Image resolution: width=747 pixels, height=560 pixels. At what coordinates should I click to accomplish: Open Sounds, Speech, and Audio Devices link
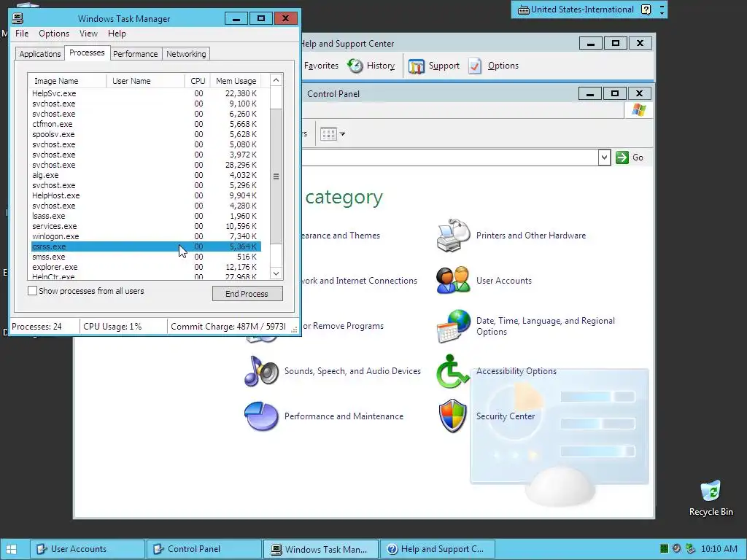352,371
